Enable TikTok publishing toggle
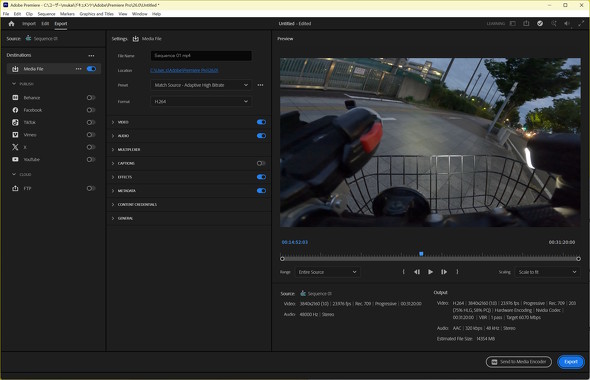590x380 pixels. click(91, 122)
